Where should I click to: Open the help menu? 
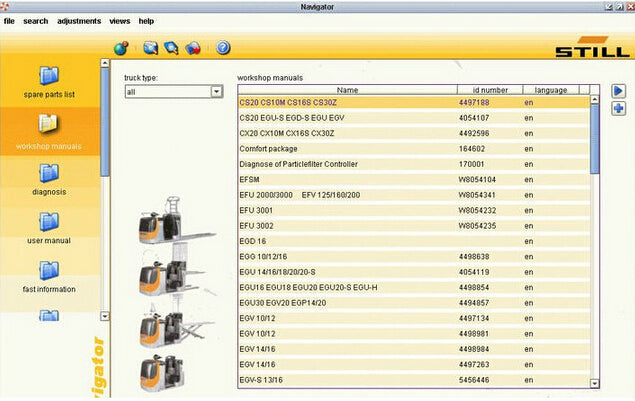[x=146, y=21]
